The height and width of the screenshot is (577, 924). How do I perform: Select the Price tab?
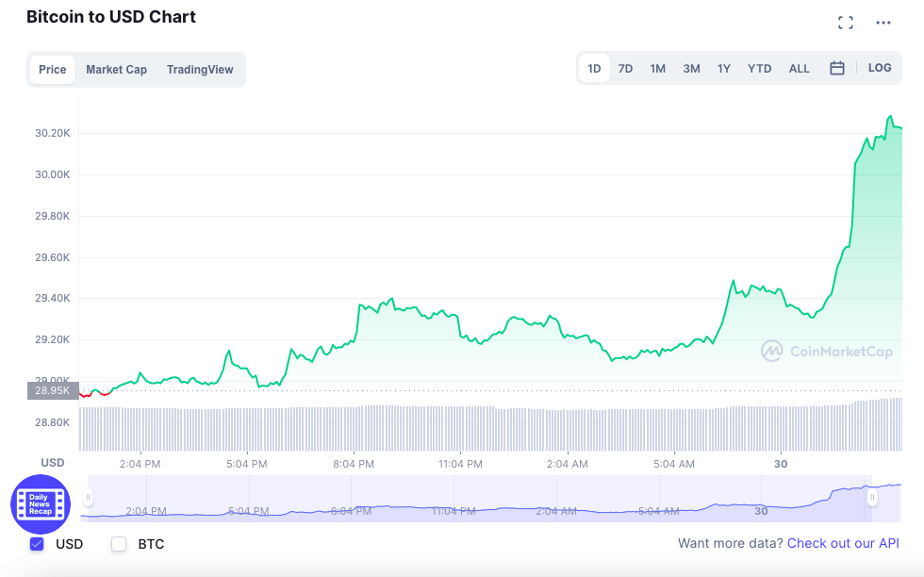(53, 70)
